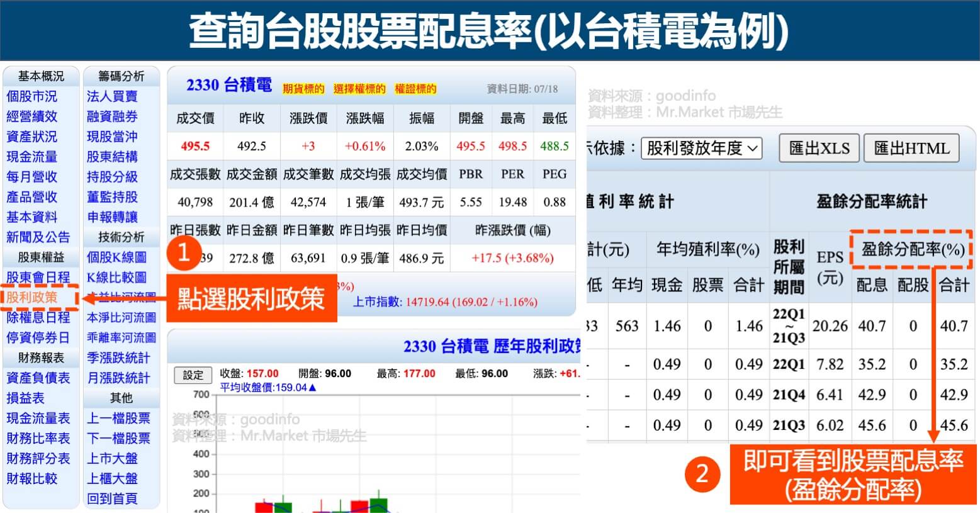The height and width of the screenshot is (513, 980).
Task: Open 停資停券日 link
Action: click(x=38, y=337)
